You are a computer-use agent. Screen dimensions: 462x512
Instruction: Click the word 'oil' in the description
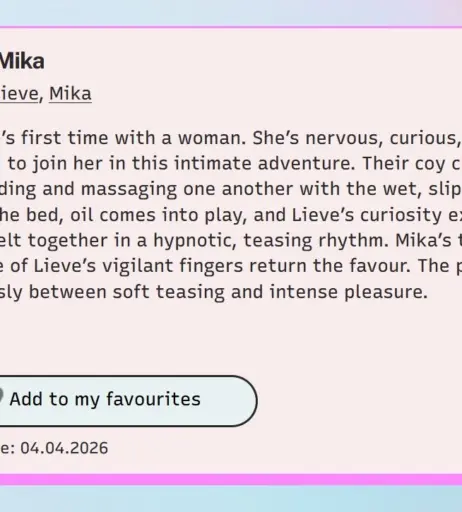[81, 215]
